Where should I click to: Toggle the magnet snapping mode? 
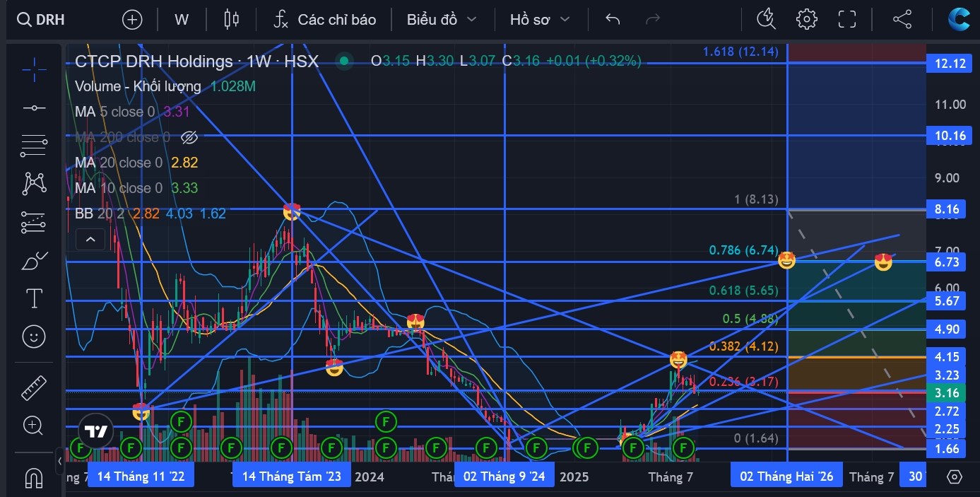click(33, 478)
